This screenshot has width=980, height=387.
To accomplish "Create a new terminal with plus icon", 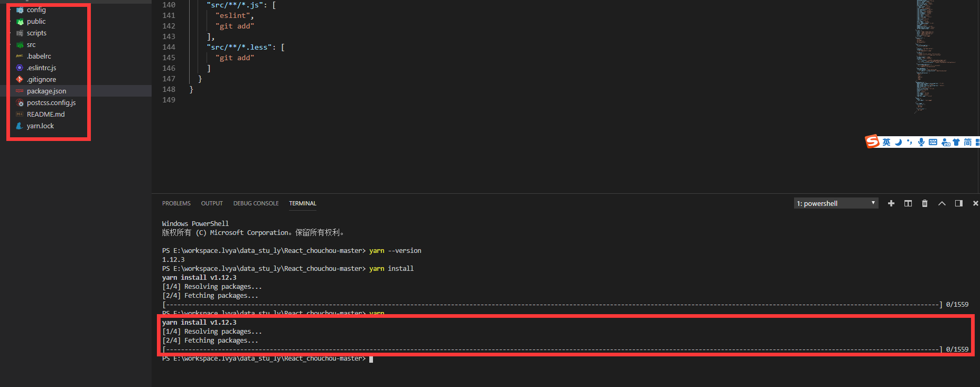I will (x=891, y=203).
